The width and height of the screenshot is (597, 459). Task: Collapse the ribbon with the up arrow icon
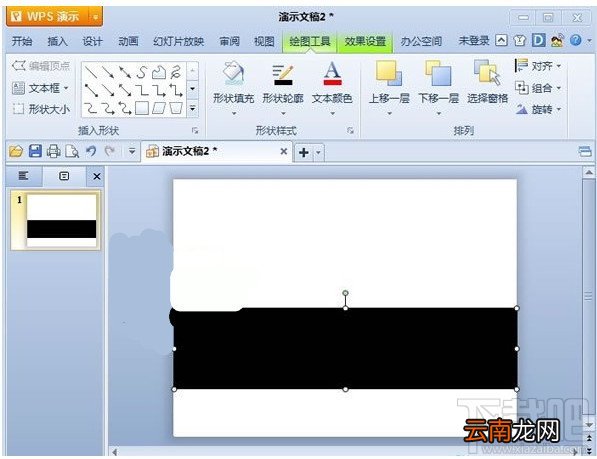click(x=501, y=40)
